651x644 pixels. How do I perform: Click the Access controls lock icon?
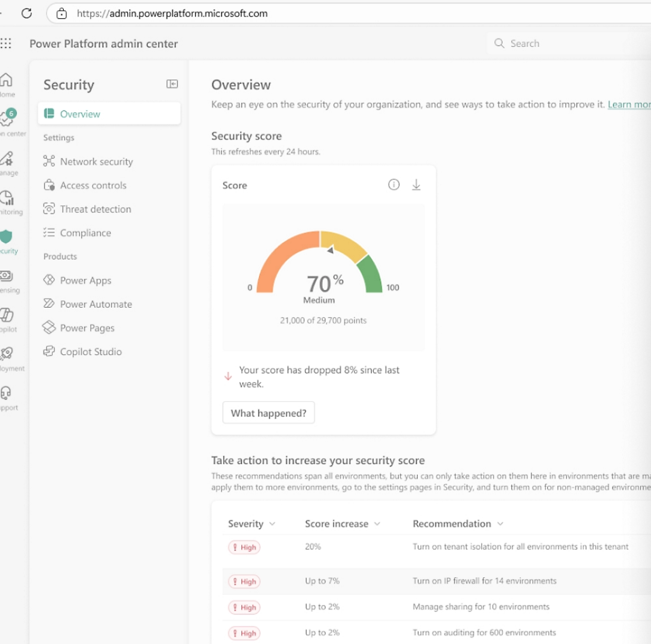tap(49, 185)
